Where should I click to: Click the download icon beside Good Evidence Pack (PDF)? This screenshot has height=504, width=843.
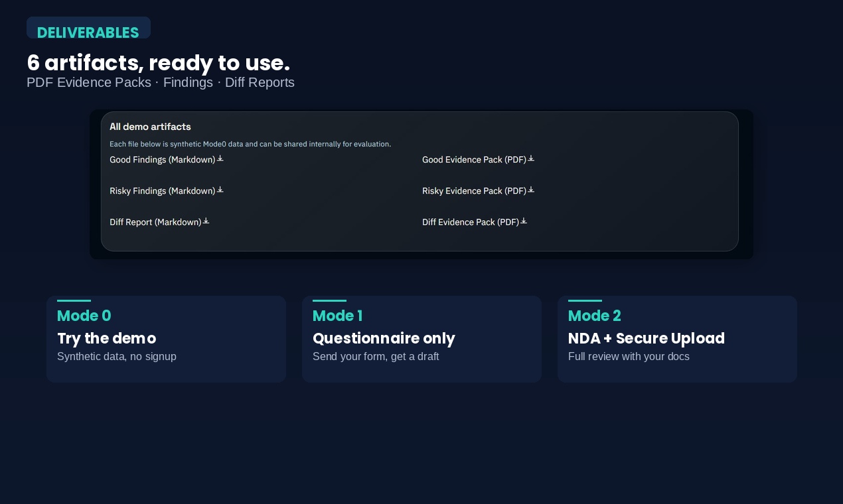tap(531, 158)
